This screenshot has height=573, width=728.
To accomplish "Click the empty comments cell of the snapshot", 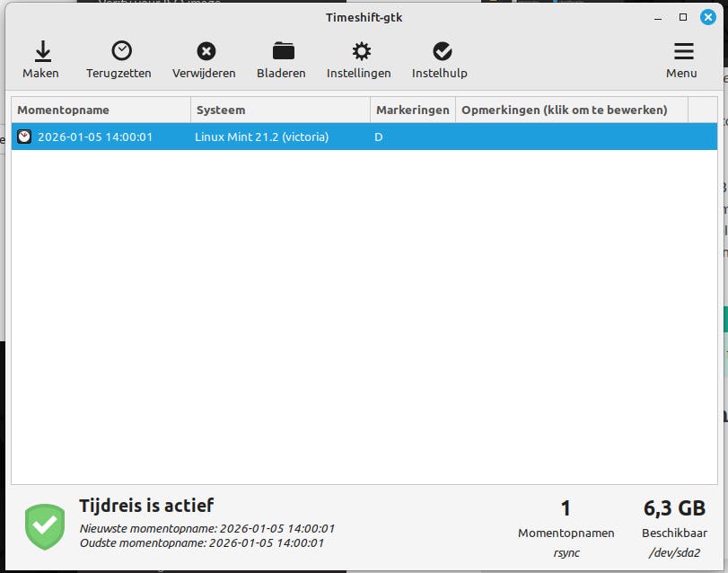I will click(x=572, y=137).
